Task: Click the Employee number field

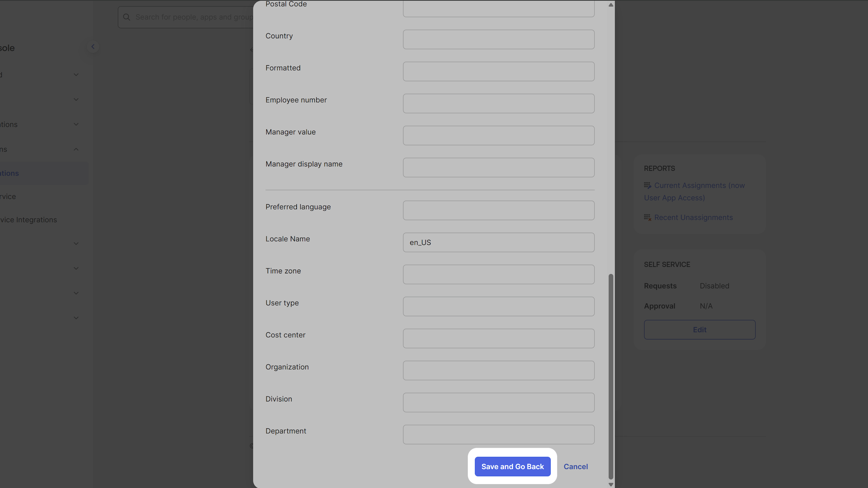Action: tap(499, 103)
